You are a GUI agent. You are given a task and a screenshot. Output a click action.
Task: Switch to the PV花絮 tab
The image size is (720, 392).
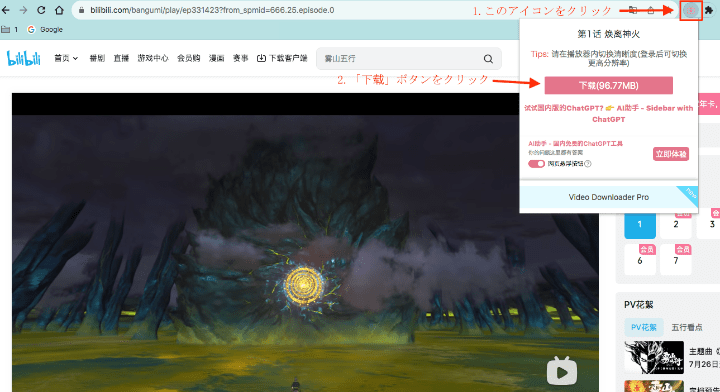pos(644,327)
